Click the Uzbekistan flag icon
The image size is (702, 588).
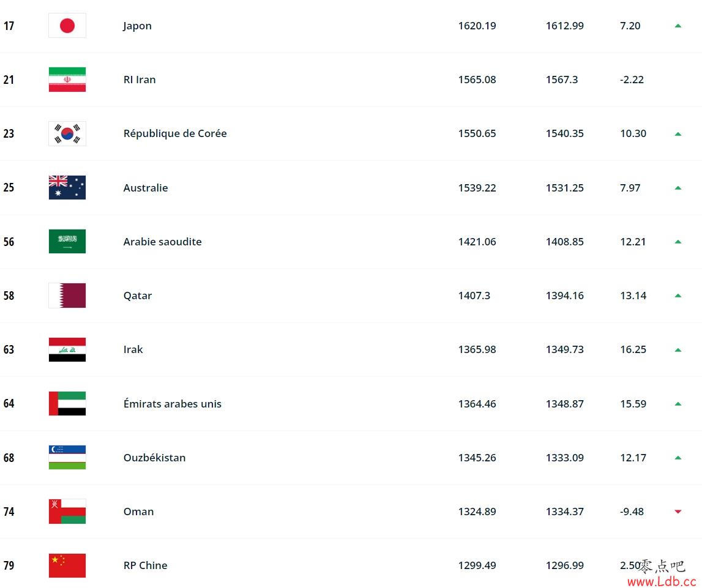click(67, 457)
